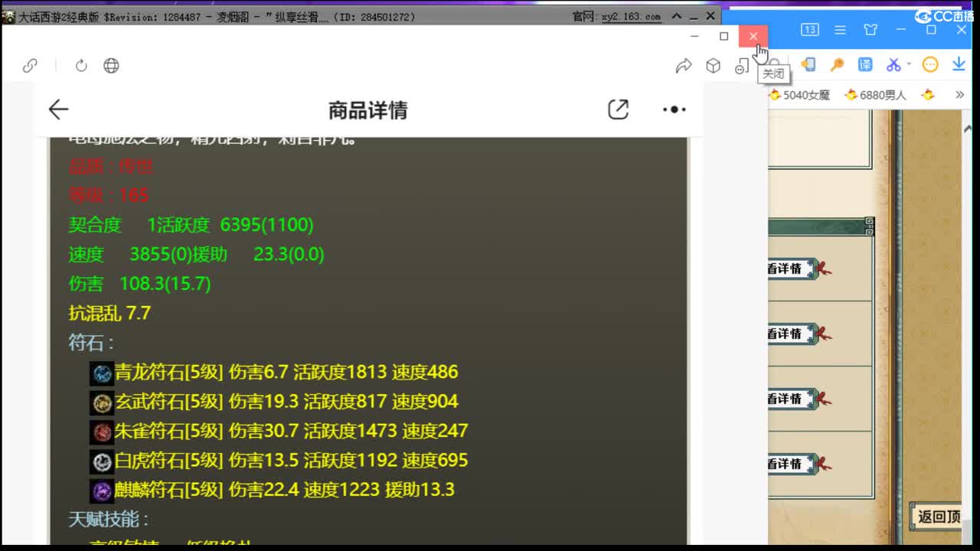This screenshot has width=980, height=551.
Task: Click the phone sync icon in browser toolbar
Action: click(x=808, y=65)
